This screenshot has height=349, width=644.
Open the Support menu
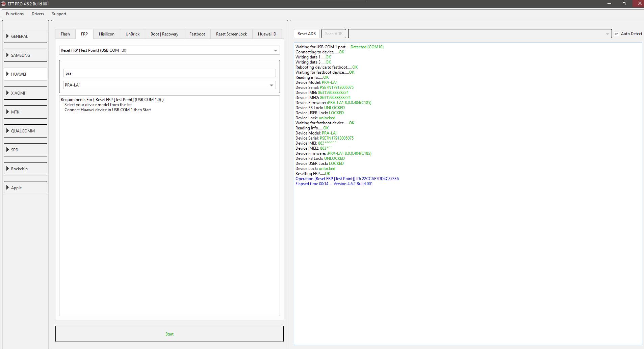(59, 14)
